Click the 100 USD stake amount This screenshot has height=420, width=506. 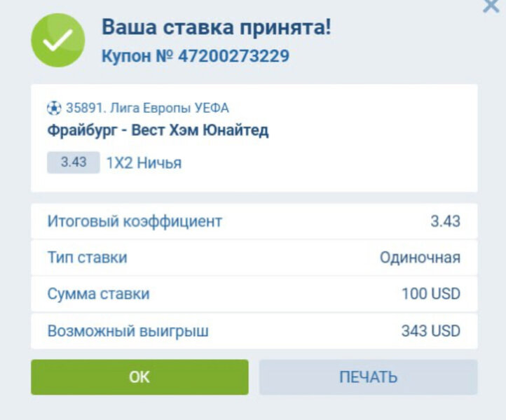tap(430, 294)
